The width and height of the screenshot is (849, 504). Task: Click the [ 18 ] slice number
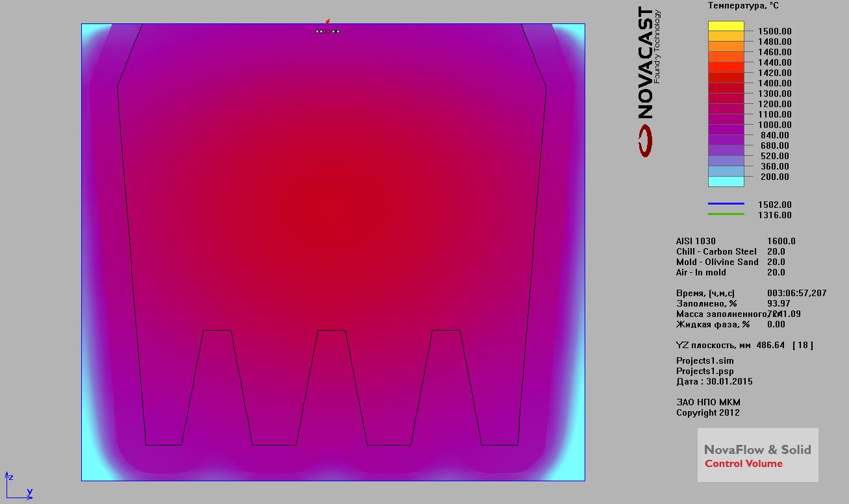point(803,345)
